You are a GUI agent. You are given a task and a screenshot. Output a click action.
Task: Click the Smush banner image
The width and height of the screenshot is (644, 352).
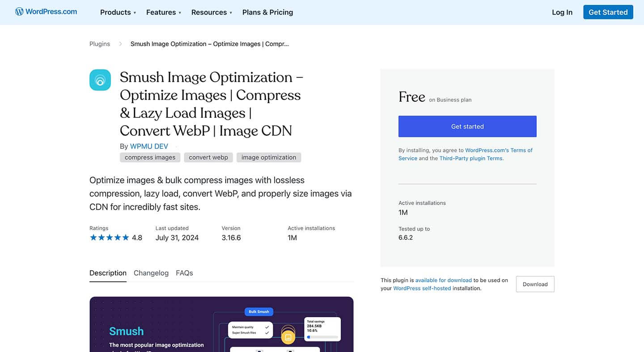[221, 324]
